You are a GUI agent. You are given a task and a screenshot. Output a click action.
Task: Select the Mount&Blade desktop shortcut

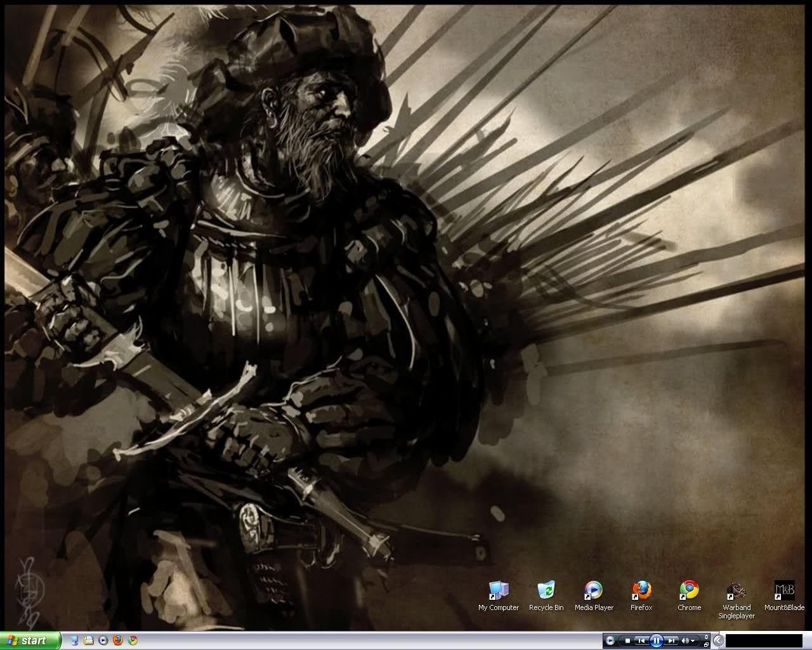click(x=784, y=595)
